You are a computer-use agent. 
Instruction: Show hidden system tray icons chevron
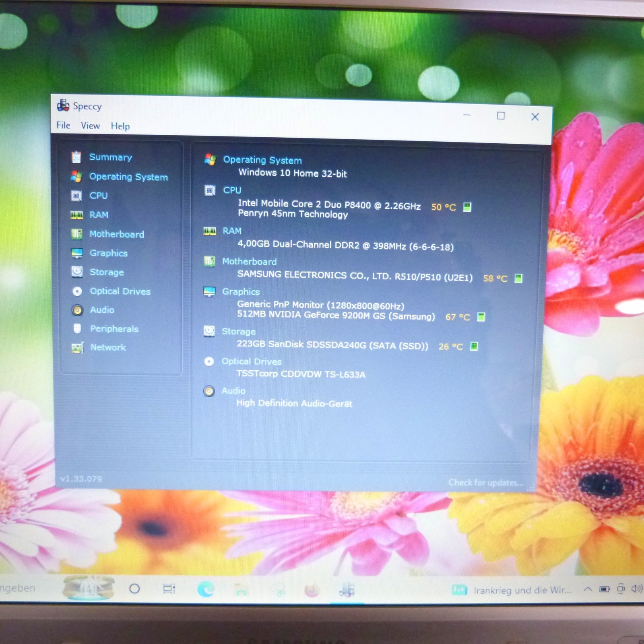[x=588, y=589]
